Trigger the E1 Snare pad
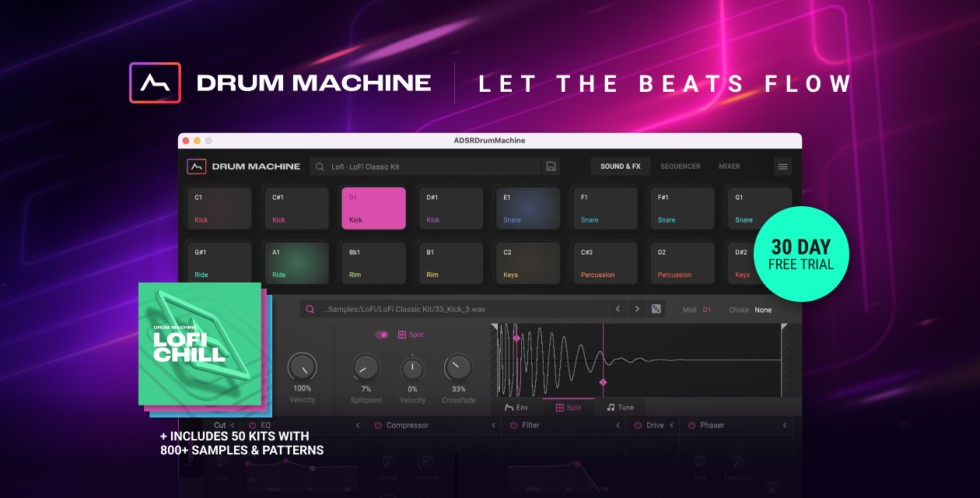Viewport: 980px width, 498px height. (x=528, y=209)
